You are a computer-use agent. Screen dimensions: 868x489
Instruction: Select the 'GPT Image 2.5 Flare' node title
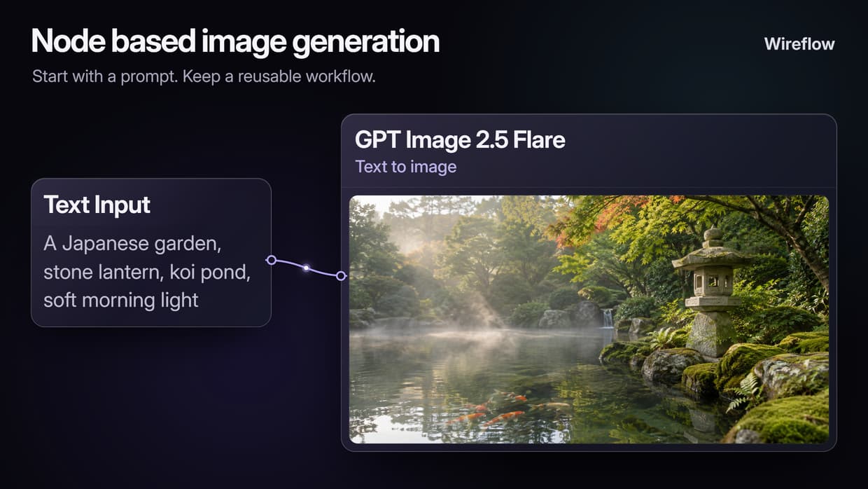coord(460,139)
